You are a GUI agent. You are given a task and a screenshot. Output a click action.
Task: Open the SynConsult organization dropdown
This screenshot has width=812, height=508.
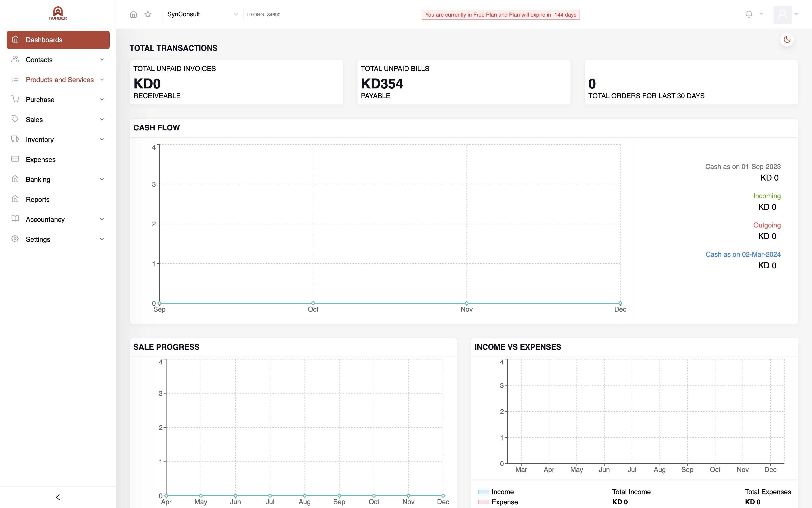(x=203, y=14)
